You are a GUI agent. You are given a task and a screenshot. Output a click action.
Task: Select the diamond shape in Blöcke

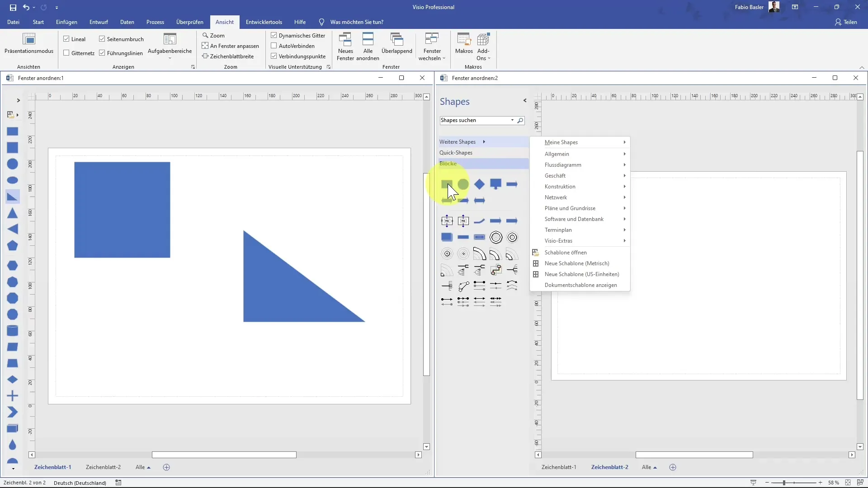click(479, 184)
